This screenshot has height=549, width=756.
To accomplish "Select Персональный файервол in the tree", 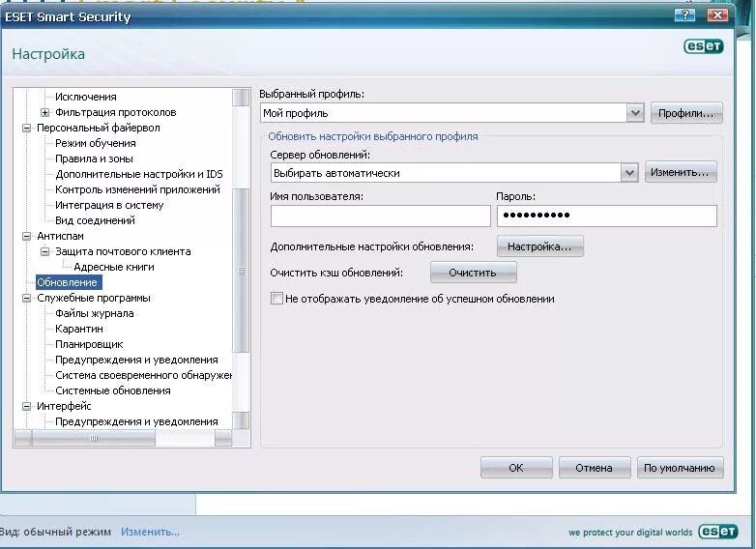I will [99, 128].
